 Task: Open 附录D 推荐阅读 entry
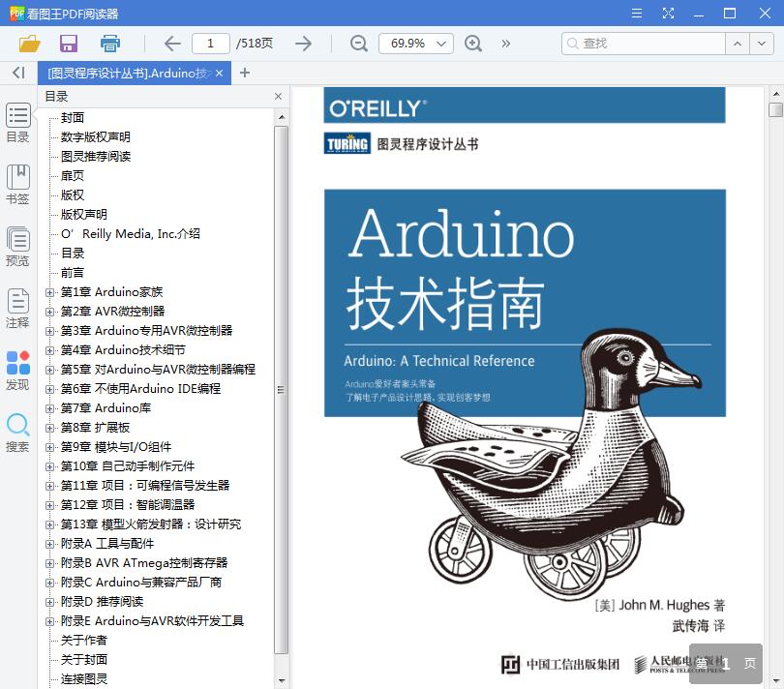pos(102,602)
